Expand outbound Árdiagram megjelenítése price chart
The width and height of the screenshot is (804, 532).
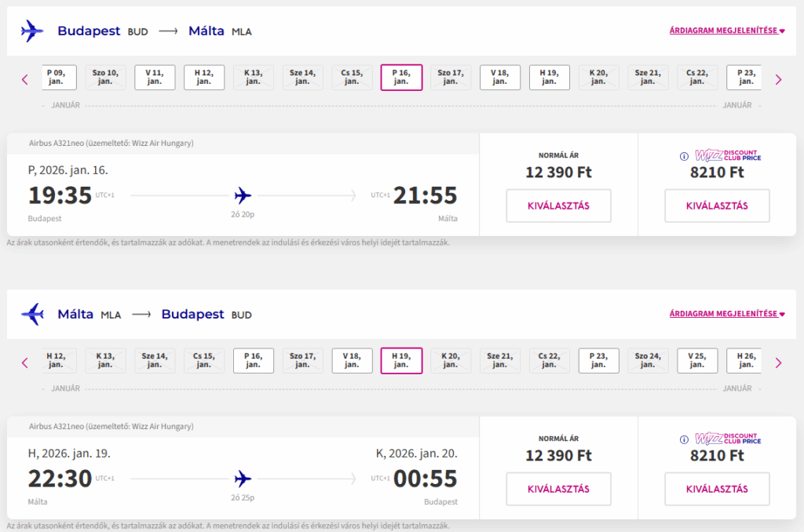pyautogui.click(x=727, y=31)
